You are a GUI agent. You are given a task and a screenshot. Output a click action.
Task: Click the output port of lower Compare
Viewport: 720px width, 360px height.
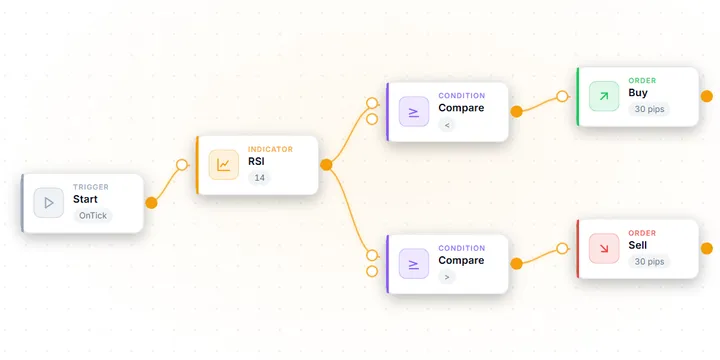[x=517, y=264]
